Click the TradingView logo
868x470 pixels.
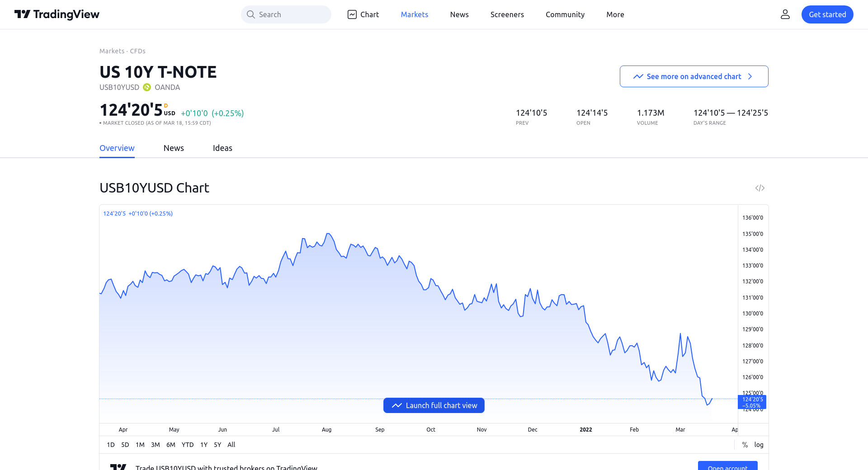(57, 14)
